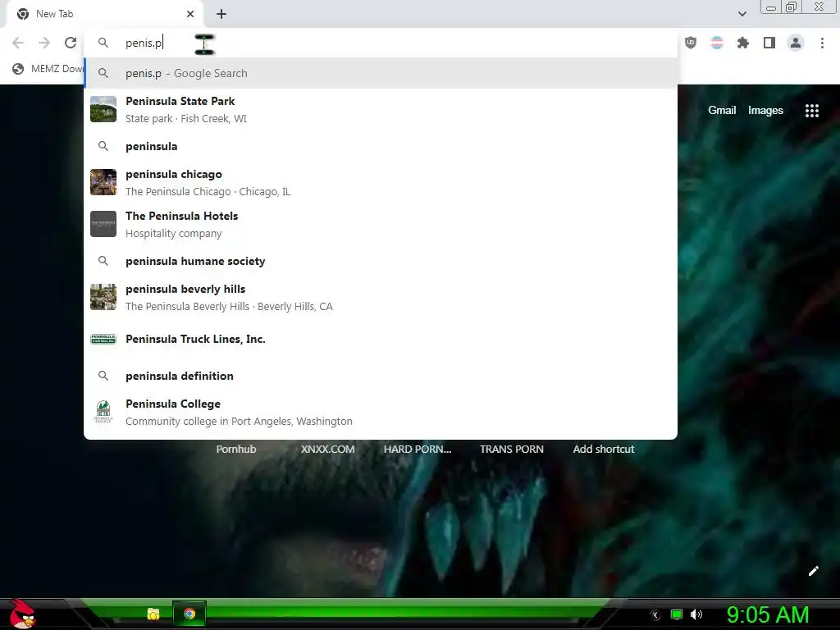Choose the 'peninsula chicago' suggestion

tap(381, 183)
